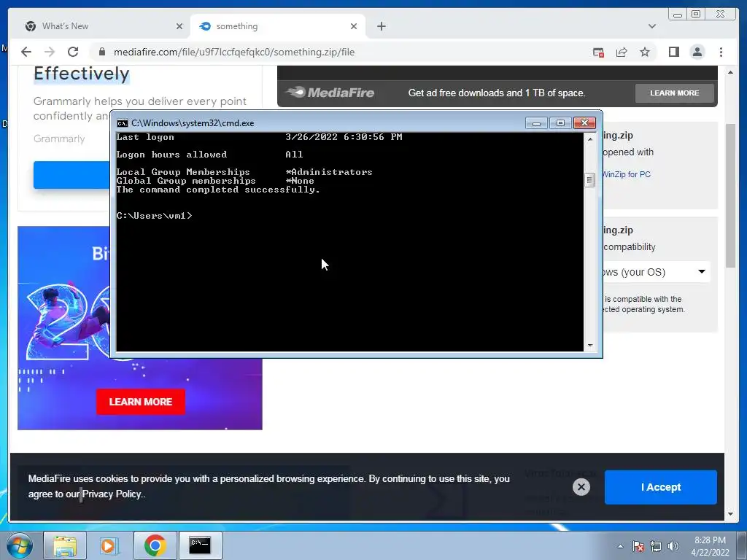Open the blocked pop-up icon in address bar
The height and width of the screenshot is (560, 747).
(x=598, y=52)
